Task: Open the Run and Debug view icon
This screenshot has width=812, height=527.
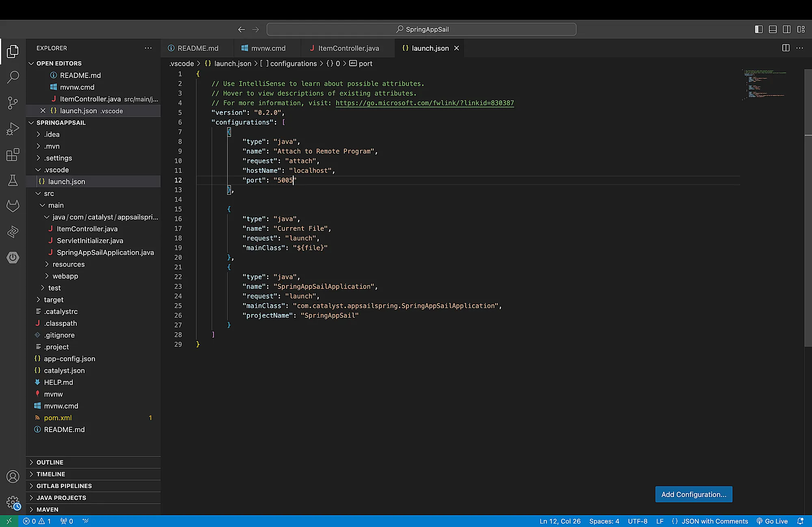Action: coord(13,129)
